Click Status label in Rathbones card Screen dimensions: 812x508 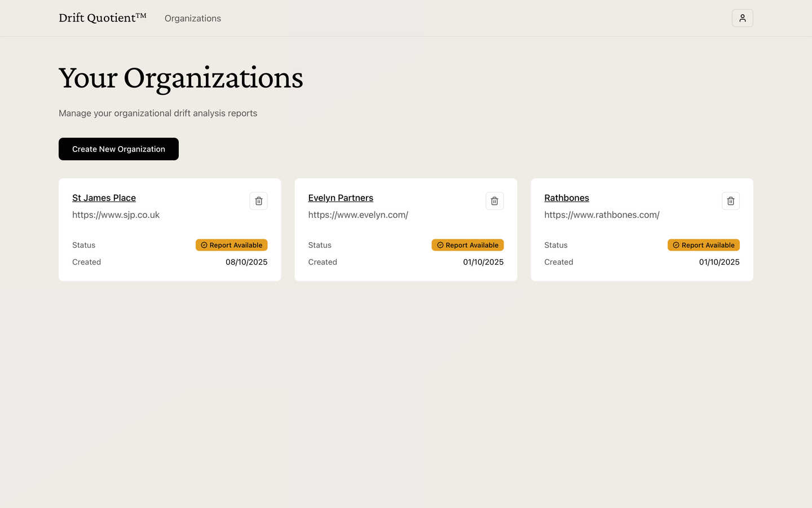tap(556, 245)
